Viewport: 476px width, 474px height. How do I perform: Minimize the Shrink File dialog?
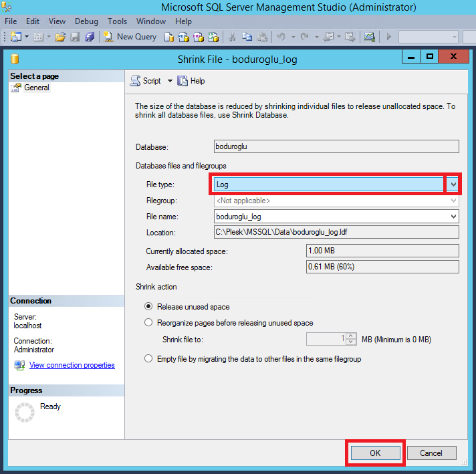coord(411,56)
